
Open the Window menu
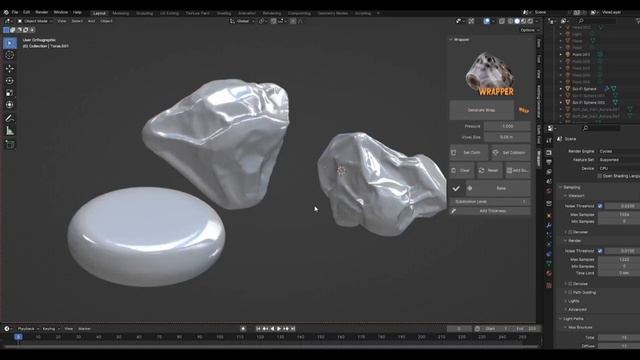[61, 12]
